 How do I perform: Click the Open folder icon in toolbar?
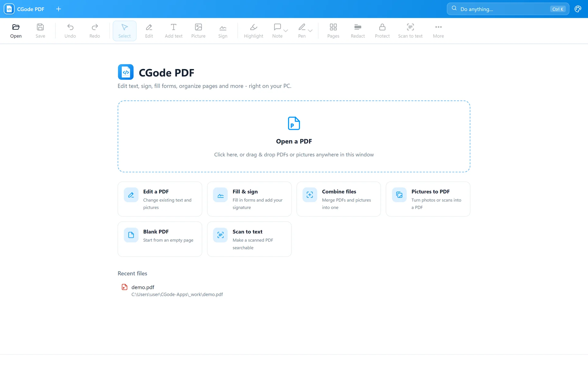click(16, 31)
